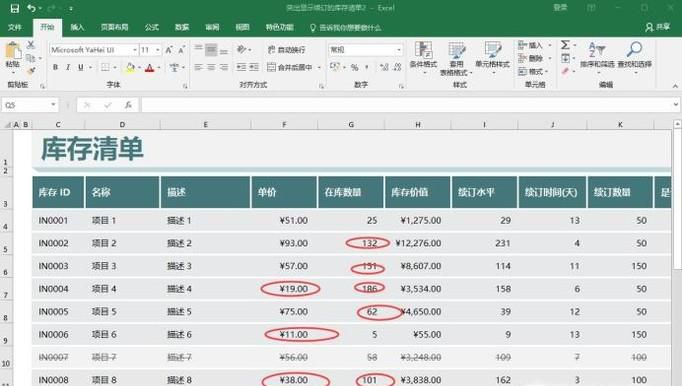This screenshot has width=682, height=386.
Task: Open Conditional Formatting (条件格式)
Action: (423, 57)
